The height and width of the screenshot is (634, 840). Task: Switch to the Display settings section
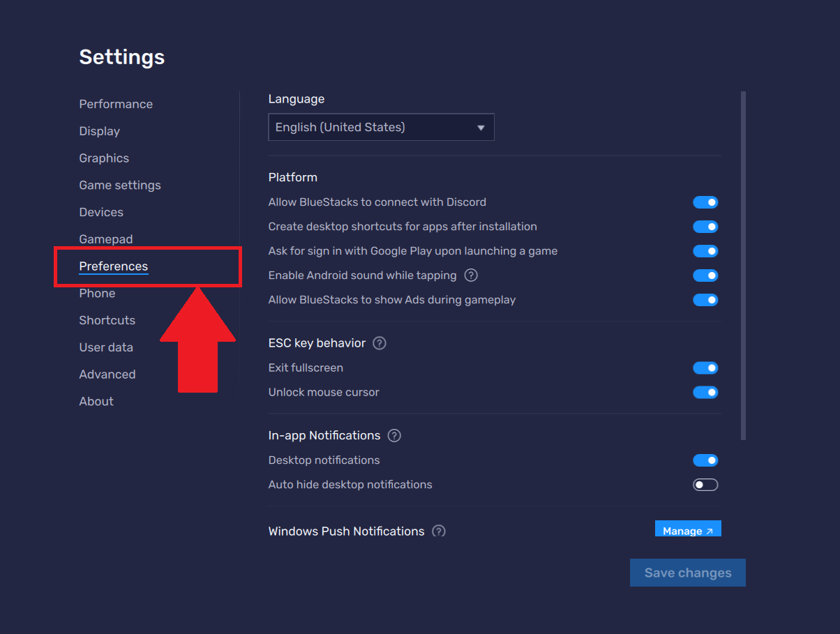click(99, 131)
